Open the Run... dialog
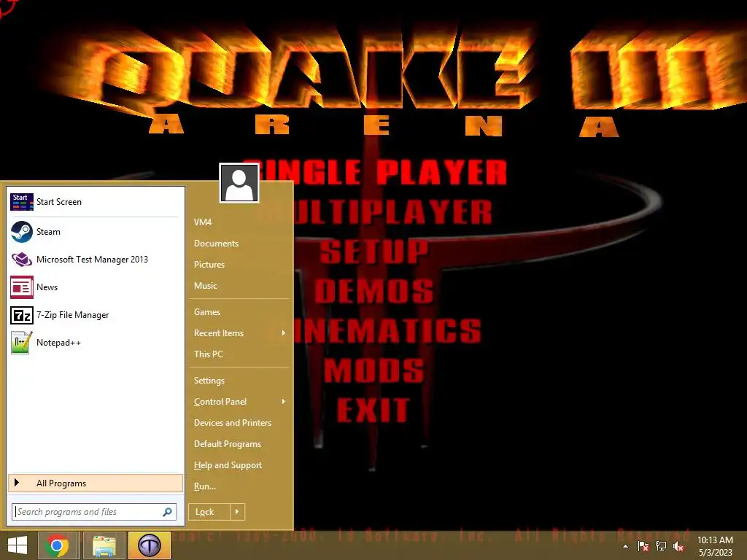Image resolution: width=747 pixels, height=560 pixels. 205,486
